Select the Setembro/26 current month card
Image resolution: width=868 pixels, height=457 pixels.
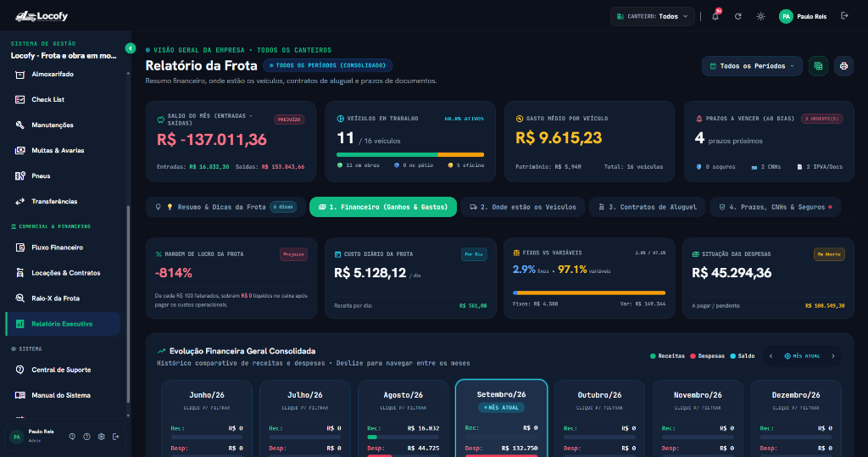(x=502, y=419)
